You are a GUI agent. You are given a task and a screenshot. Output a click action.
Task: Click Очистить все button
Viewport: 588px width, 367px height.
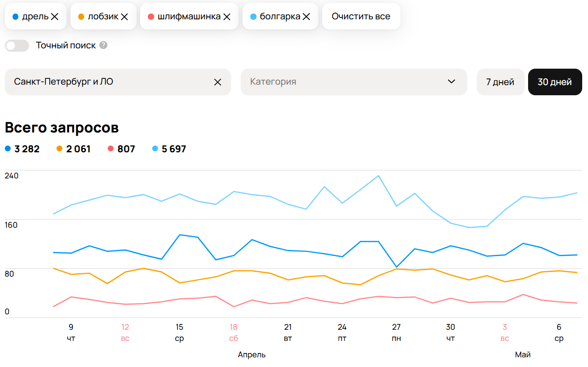point(361,16)
